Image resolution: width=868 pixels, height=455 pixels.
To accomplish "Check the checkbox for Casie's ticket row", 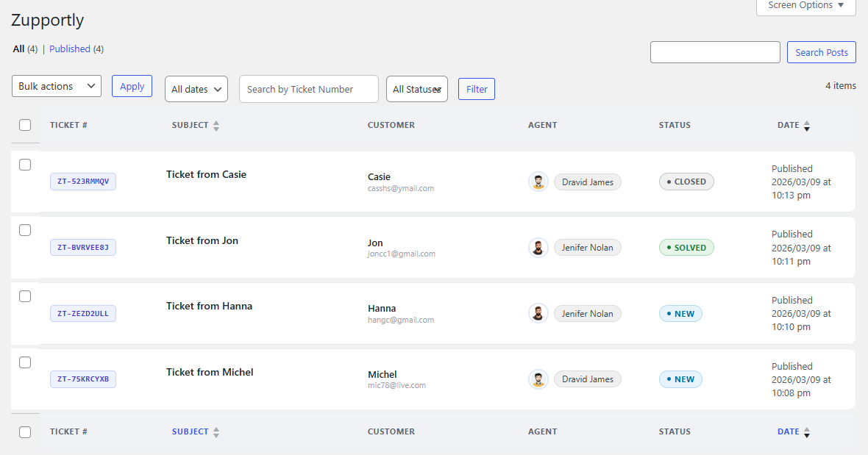I will pos(25,165).
